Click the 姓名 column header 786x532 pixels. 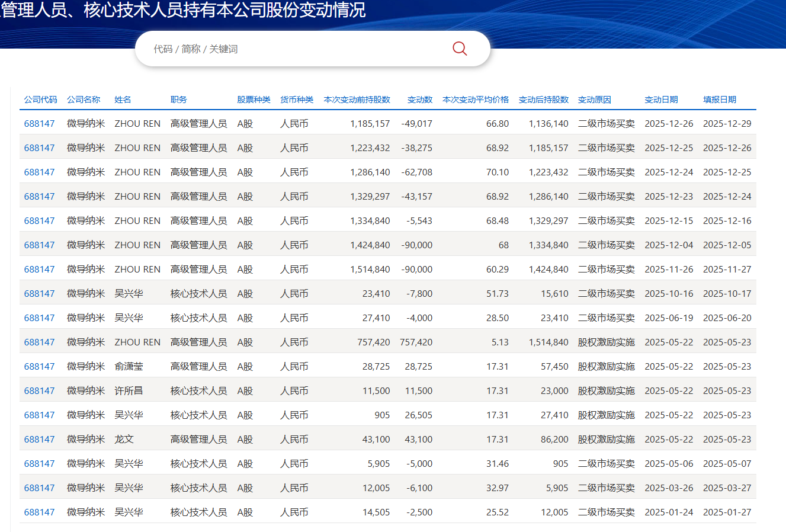(123, 100)
